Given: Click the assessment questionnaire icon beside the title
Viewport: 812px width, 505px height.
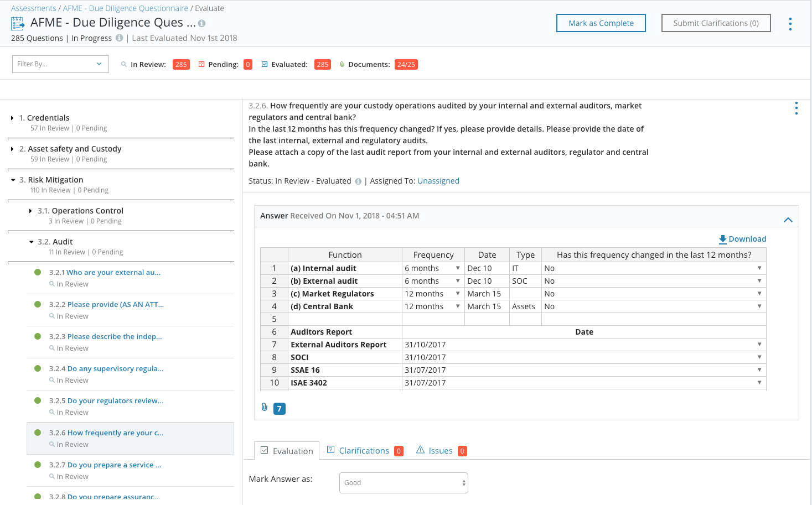Looking at the screenshot, I should pos(18,23).
